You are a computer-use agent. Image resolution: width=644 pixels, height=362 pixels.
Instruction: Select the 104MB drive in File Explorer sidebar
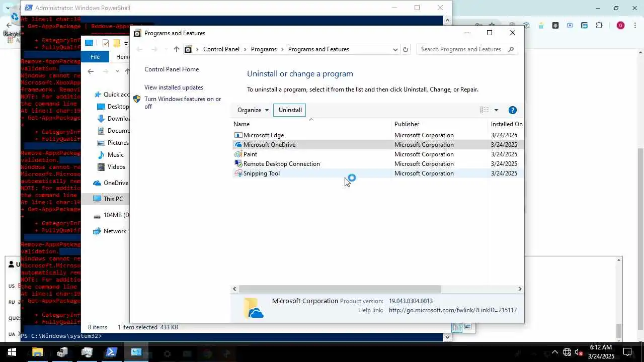[116, 215]
